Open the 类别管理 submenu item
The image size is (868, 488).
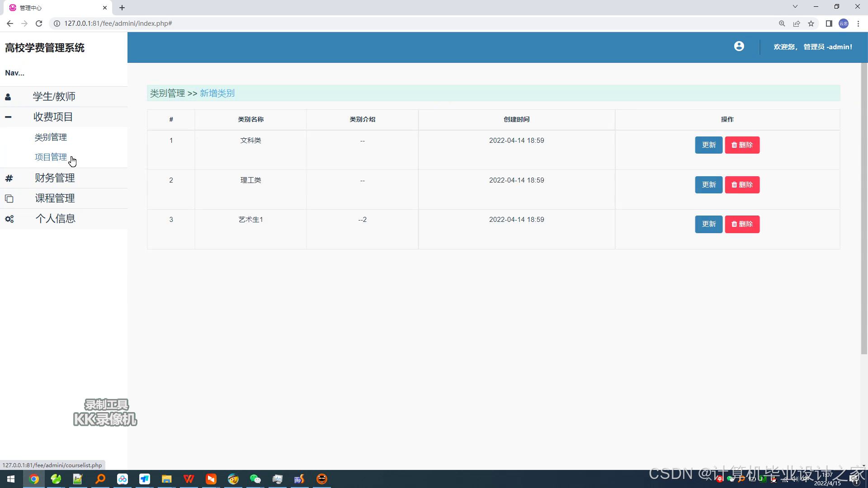tap(51, 137)
